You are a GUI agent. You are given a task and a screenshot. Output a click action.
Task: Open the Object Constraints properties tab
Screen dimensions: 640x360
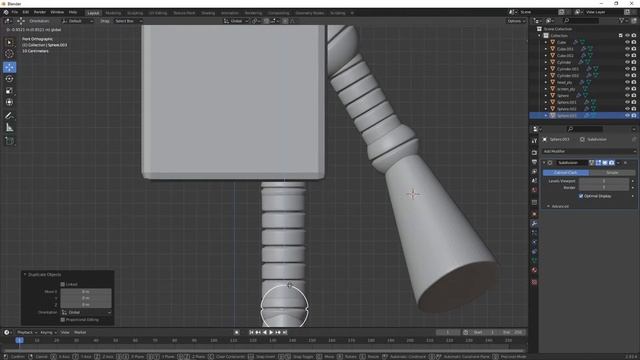point(534,251)
